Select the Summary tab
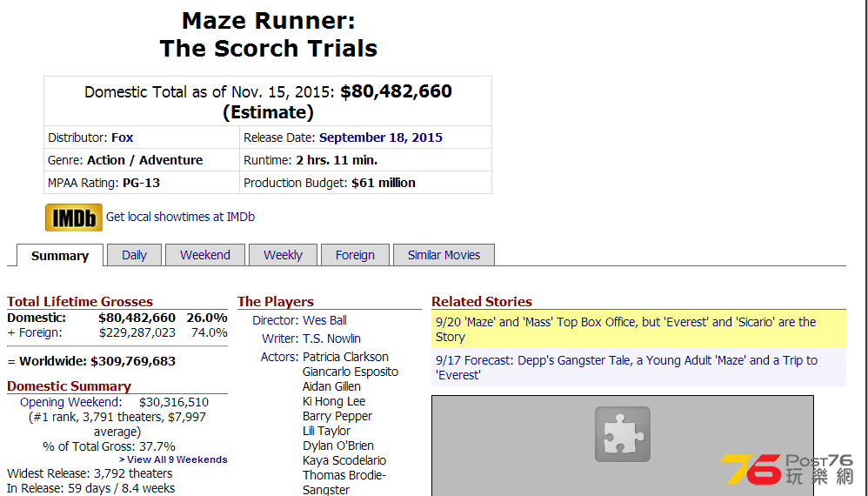Image resolution: width=868 pixels, height=496 pixels. pyautogui.click(x=60, y=256)
